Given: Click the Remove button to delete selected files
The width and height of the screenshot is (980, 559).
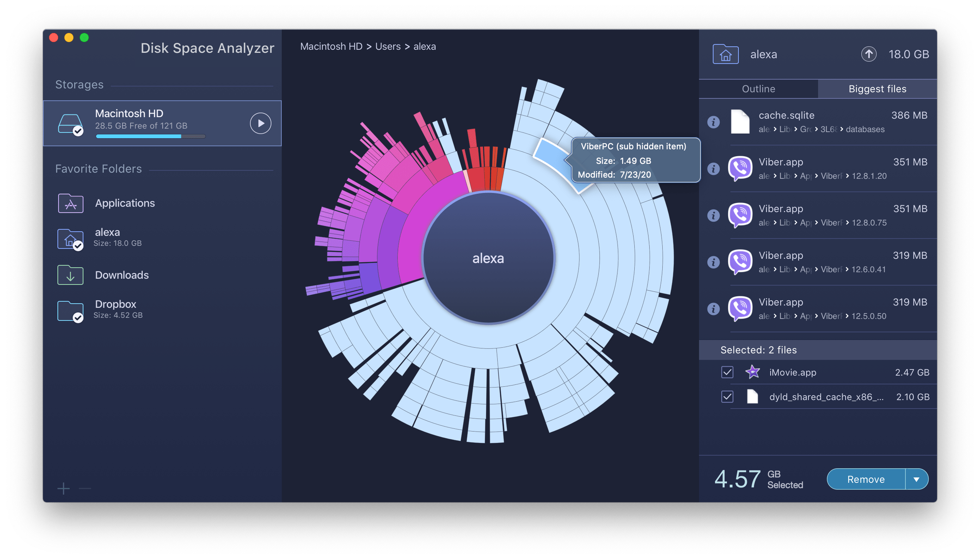Looking at the screenshot, I should (864, 479).
